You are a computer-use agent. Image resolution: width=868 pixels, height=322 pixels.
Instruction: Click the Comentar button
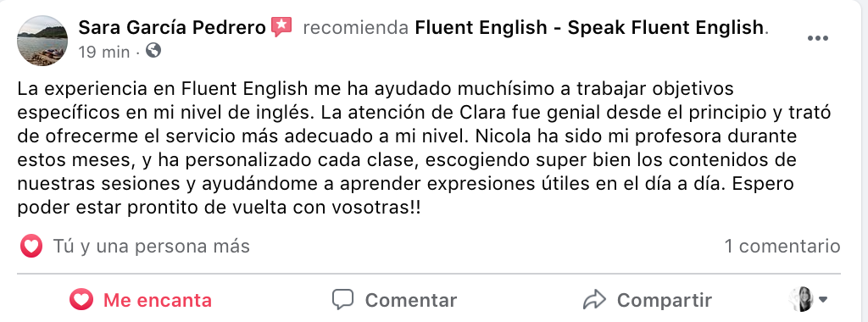coord(394,301)
